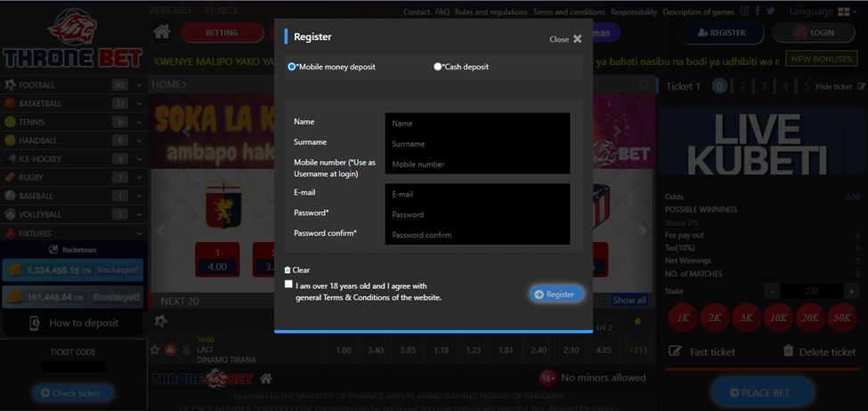
Task: Click the bell icon on Laci match
Action: 186,350
